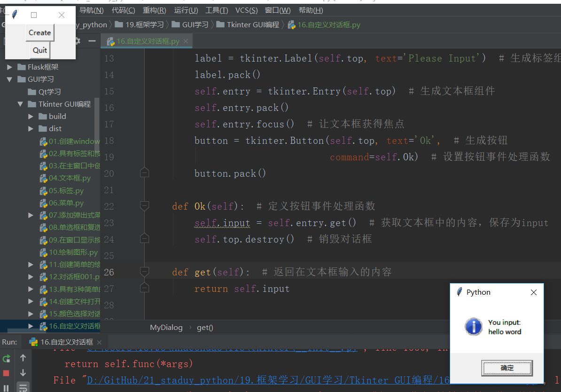
Task: Collapse get method fold at line 26
Action: click(145, 272)
